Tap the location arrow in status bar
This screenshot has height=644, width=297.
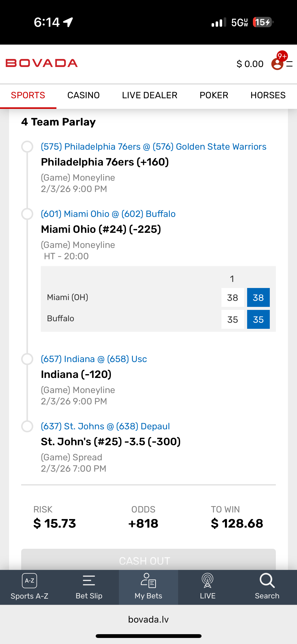point(68,22)
